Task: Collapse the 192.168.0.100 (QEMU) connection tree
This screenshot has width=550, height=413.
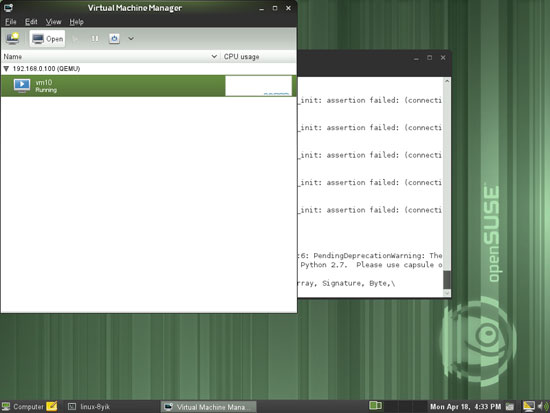Action: coord(6,69)
